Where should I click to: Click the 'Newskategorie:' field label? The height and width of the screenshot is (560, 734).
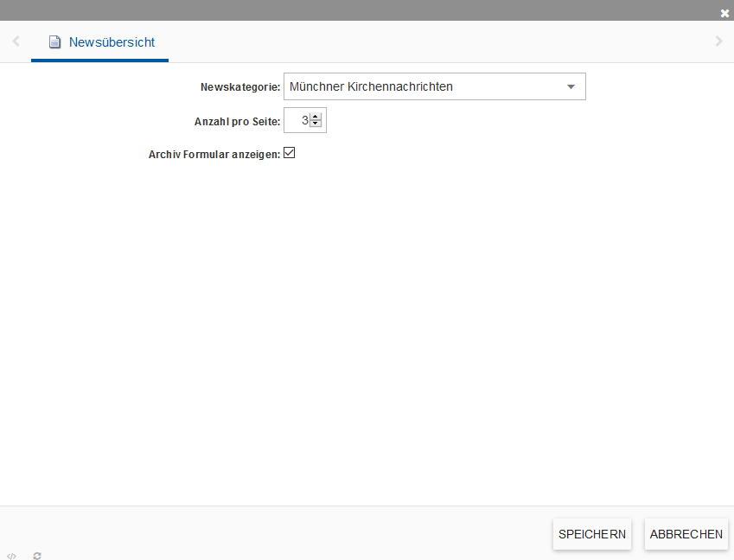(239, 87)
